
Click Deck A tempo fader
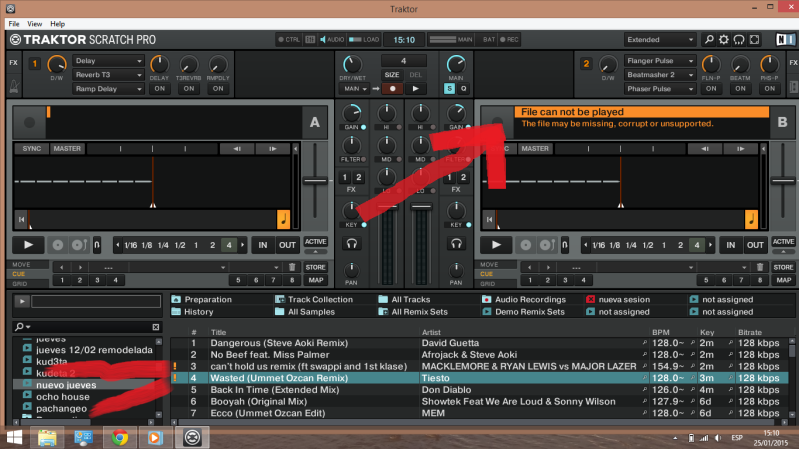(315, 180)
